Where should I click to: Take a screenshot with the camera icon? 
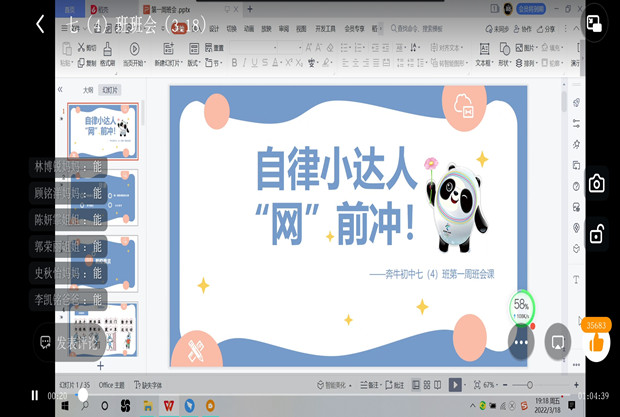pos(596,184)
